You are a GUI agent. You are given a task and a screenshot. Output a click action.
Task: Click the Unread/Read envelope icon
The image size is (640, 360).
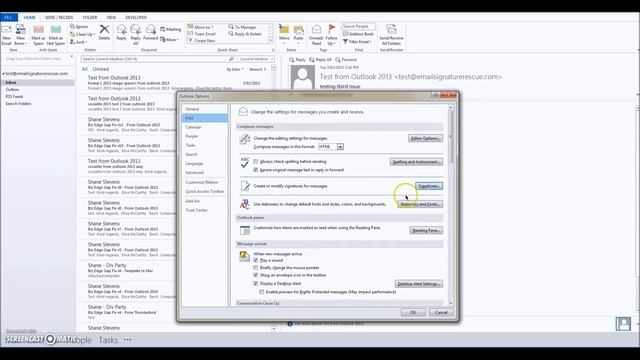tap(316, 34)
